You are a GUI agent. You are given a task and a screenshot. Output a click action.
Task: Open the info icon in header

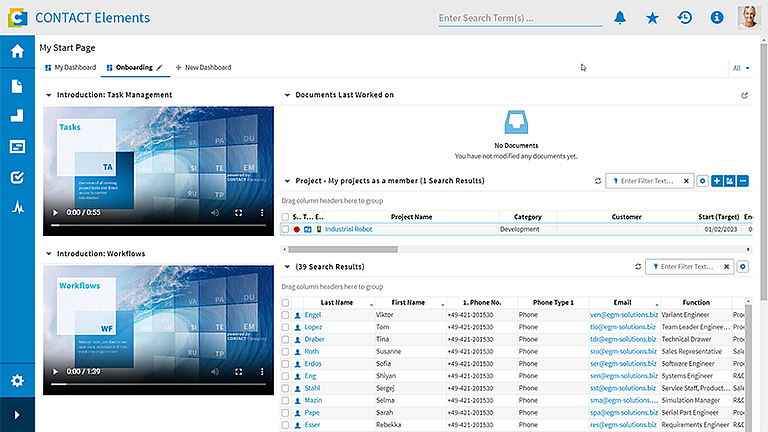[x=717, y=18]
